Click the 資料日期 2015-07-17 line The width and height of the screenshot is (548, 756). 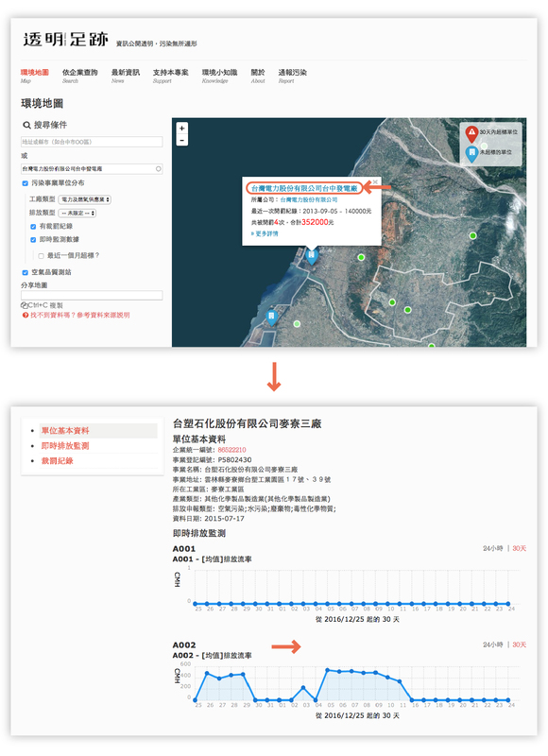pos(208,519)
